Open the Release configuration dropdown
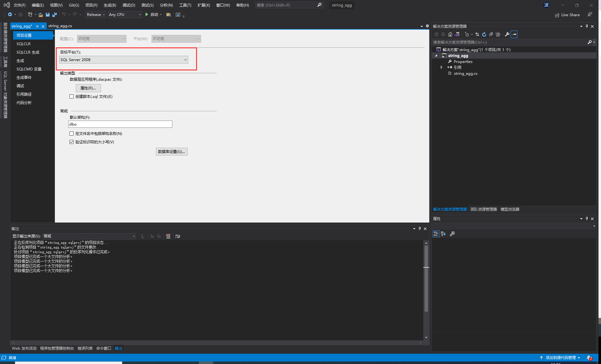This screenshot has height=364, width=601. click(x=96, y=15)
